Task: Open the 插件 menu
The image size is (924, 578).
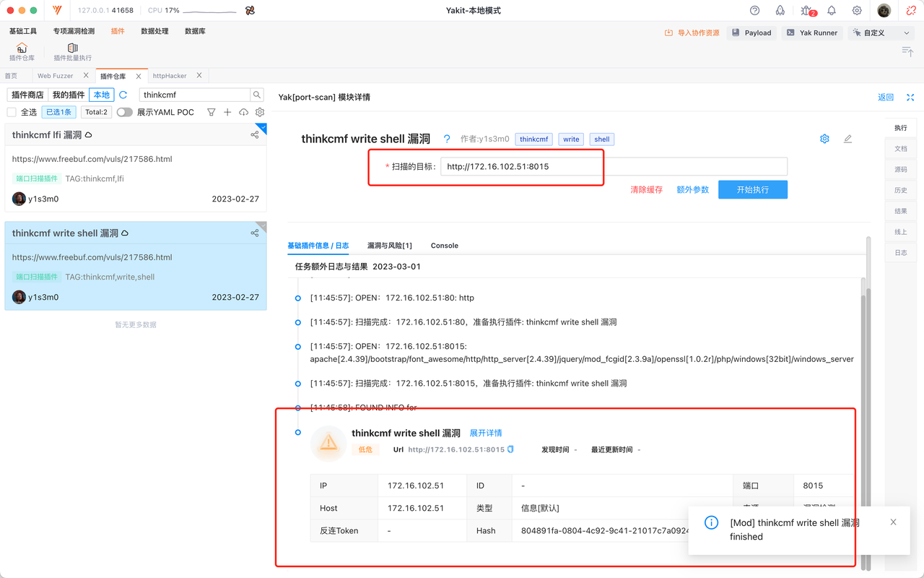Action: 118,31
